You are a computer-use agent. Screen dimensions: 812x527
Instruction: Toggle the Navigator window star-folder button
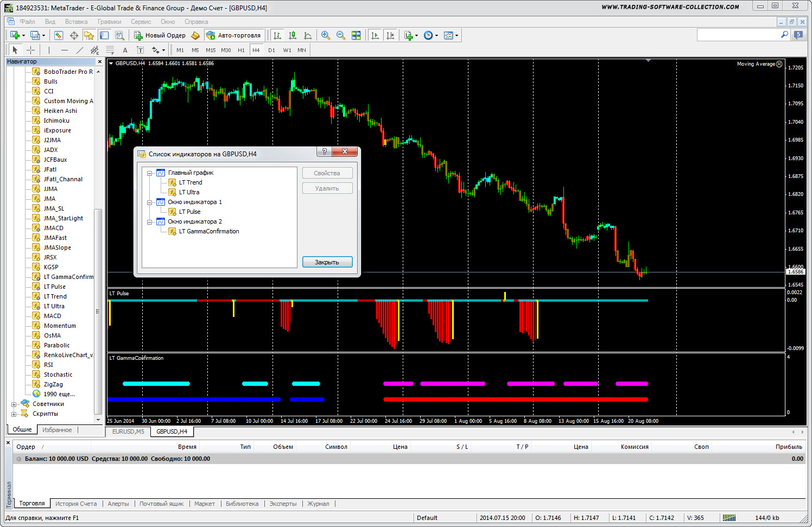[x=89, y=35]
